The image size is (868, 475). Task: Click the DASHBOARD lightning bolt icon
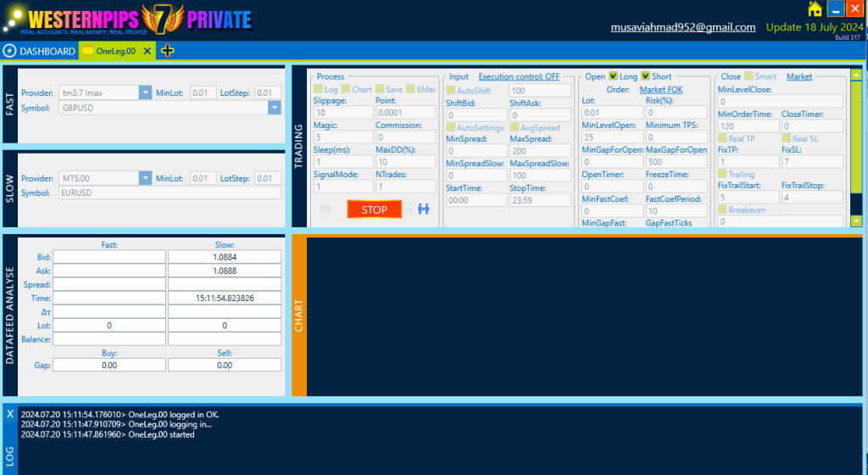[x=9, y=51]
